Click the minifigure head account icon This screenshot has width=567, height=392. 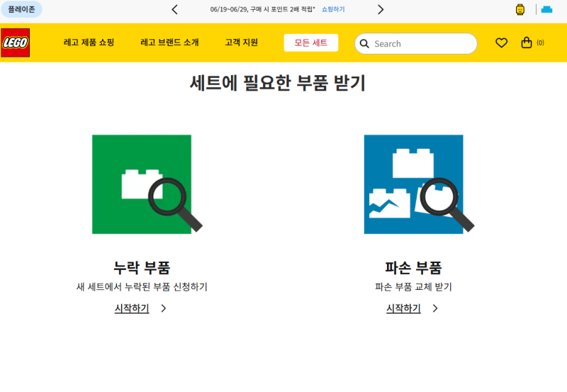[x=520, y=9]
